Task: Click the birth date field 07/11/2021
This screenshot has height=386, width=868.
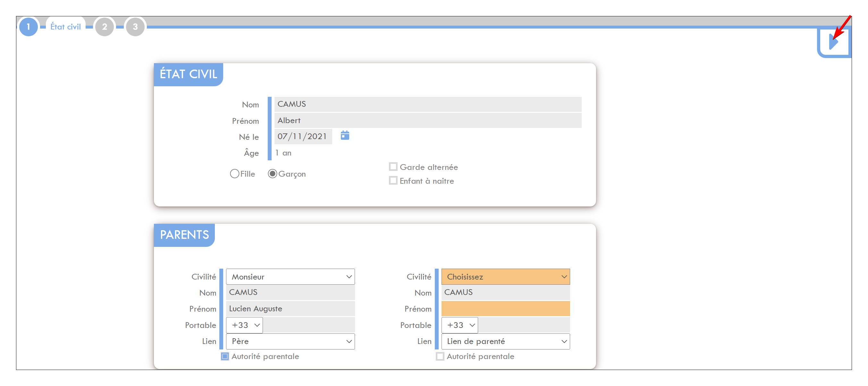Action: 303,136
